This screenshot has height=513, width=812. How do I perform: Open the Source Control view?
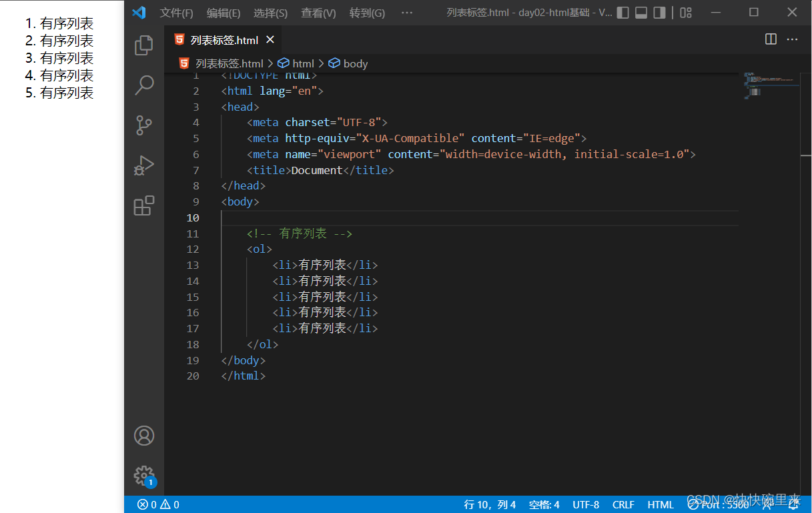coord(144,125)
